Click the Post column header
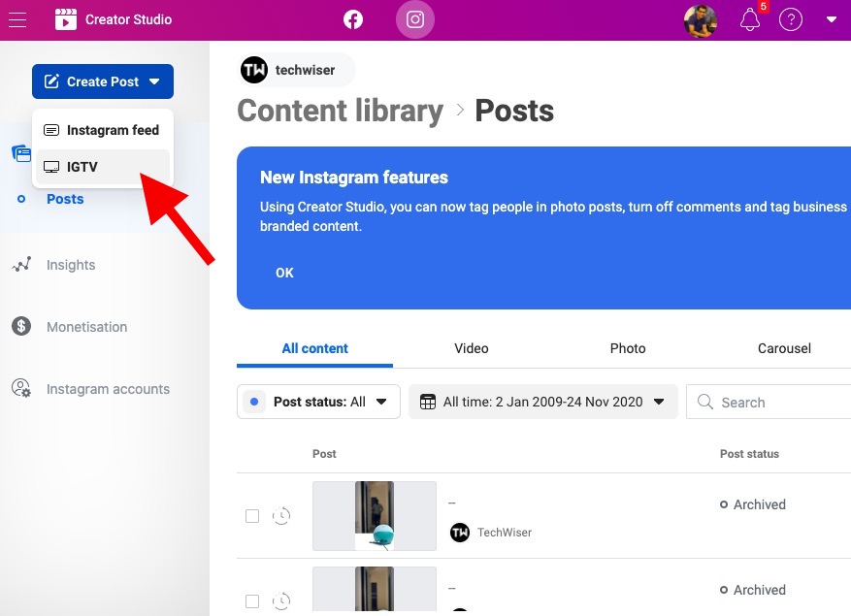Screen dimensions: 851x616 pyautogui.click(x=324, y=454)
